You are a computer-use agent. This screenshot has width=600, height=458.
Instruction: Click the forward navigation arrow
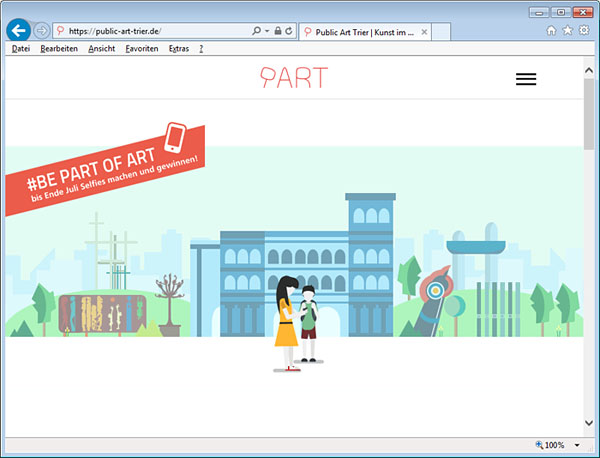point(41,31)
